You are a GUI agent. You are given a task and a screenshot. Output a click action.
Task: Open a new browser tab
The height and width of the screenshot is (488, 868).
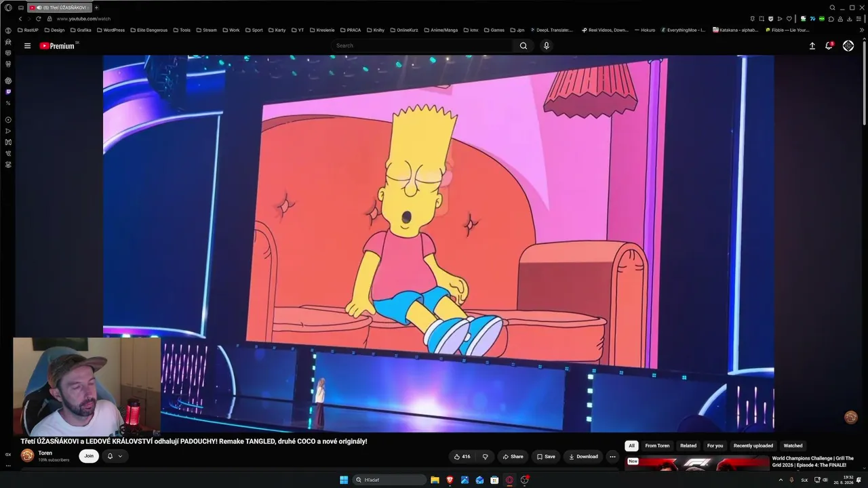tap(96, 7)
